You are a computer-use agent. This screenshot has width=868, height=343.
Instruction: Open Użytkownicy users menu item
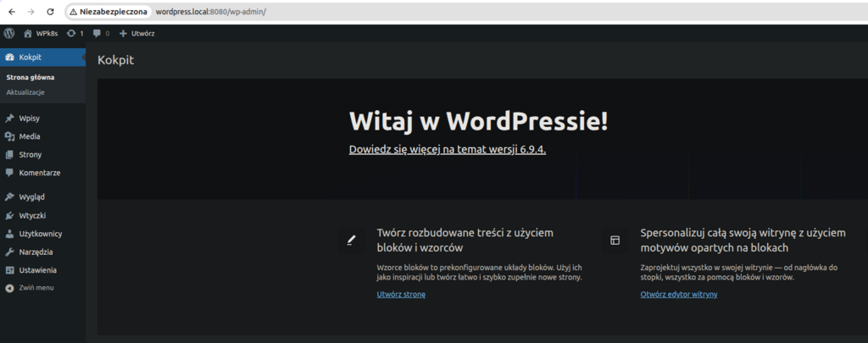click(40, 234)
